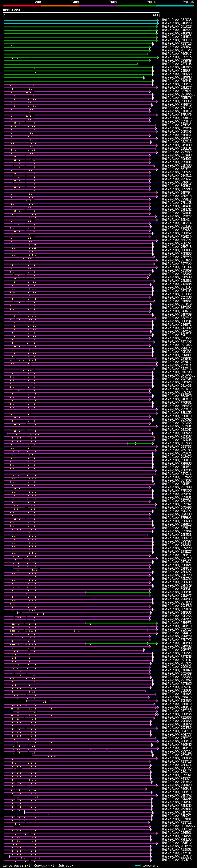Image resolution: width=197 pixels, height=868 pixels.
Task: Select hit label UniRef100_Q6SYB3
Action: pyautogui.click(x=176, y=447)
